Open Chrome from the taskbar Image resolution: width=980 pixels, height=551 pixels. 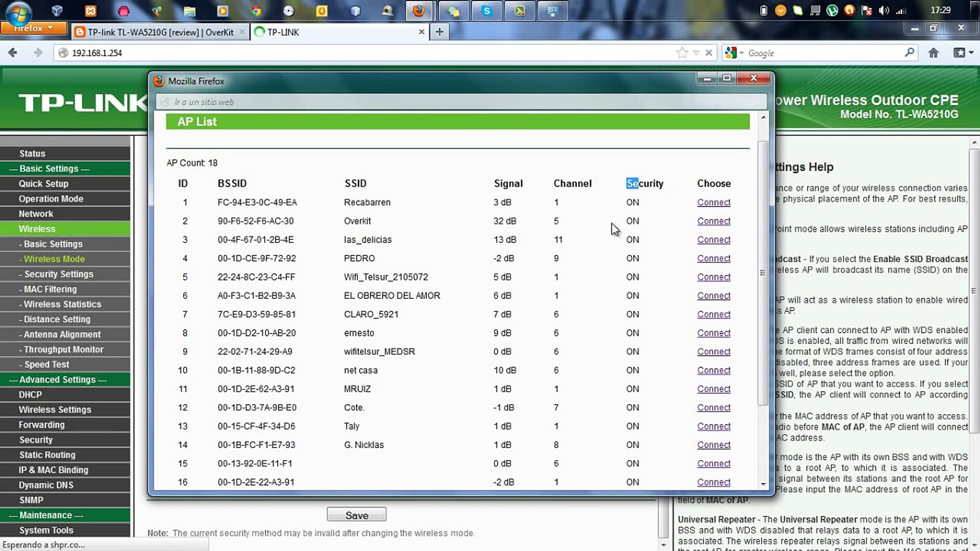click(256, 11)
